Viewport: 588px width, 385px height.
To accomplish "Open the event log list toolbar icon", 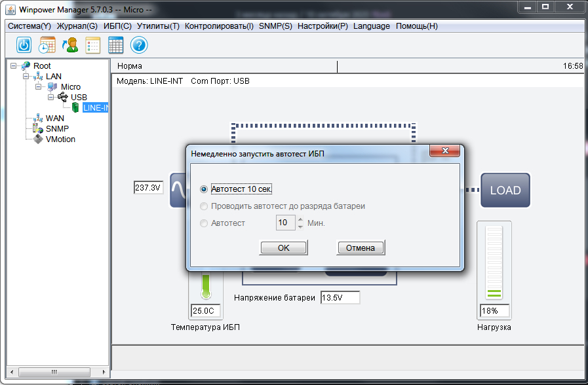I will 92,45.
